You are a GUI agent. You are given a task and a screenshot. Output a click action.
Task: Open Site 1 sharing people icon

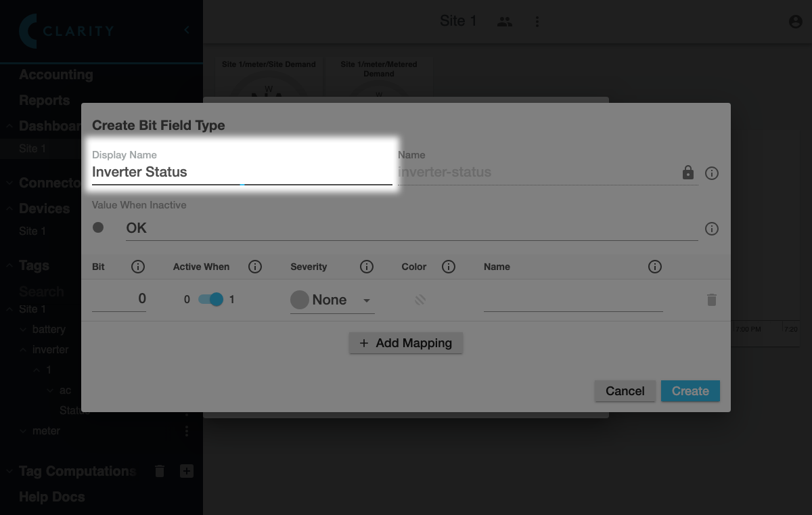click(x=504, y=22)
